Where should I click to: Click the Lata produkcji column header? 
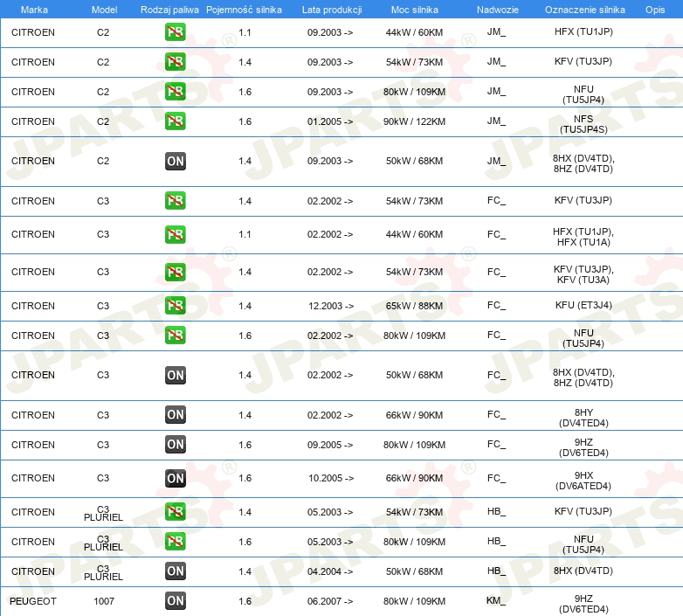(x=332, y=10)
